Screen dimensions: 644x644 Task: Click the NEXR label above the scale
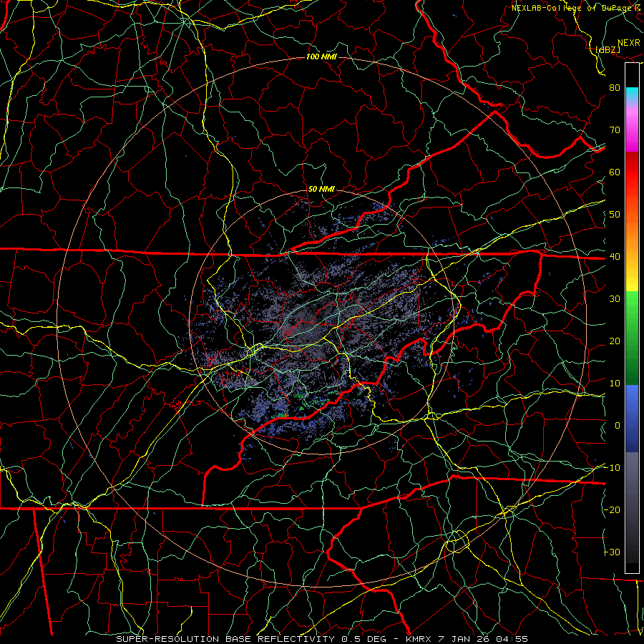[629, 43]
